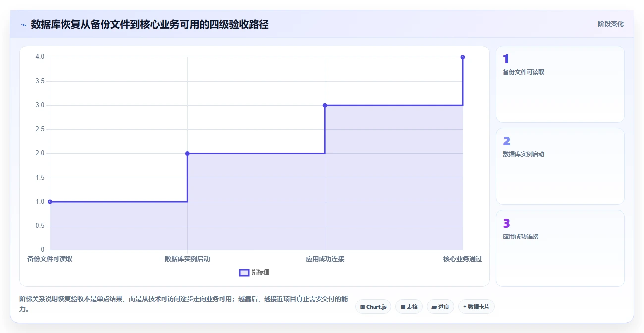Click the 阶段变化 label in the header
The height and width of the screenshot is (333, 644).
pyautogui.click(x=610, y=24)
